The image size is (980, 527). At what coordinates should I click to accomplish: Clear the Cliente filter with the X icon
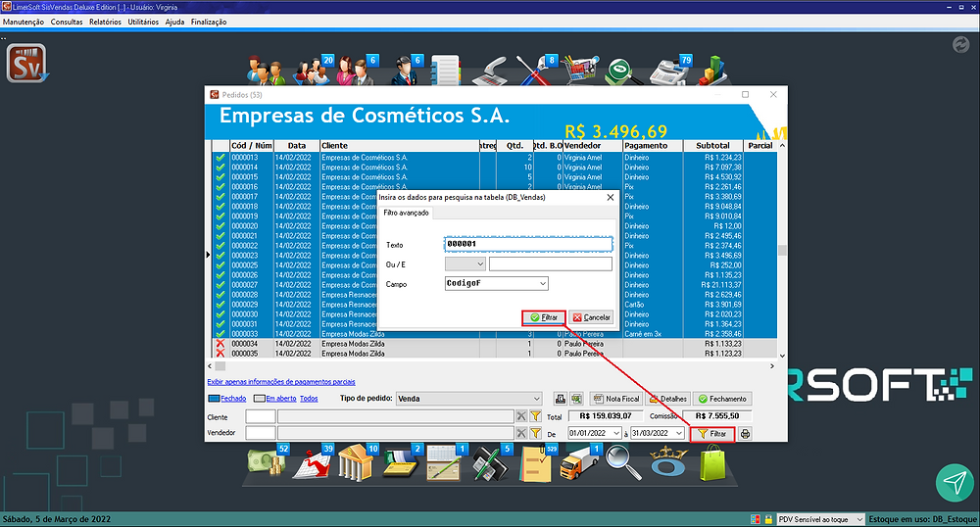tap(521, 416)
